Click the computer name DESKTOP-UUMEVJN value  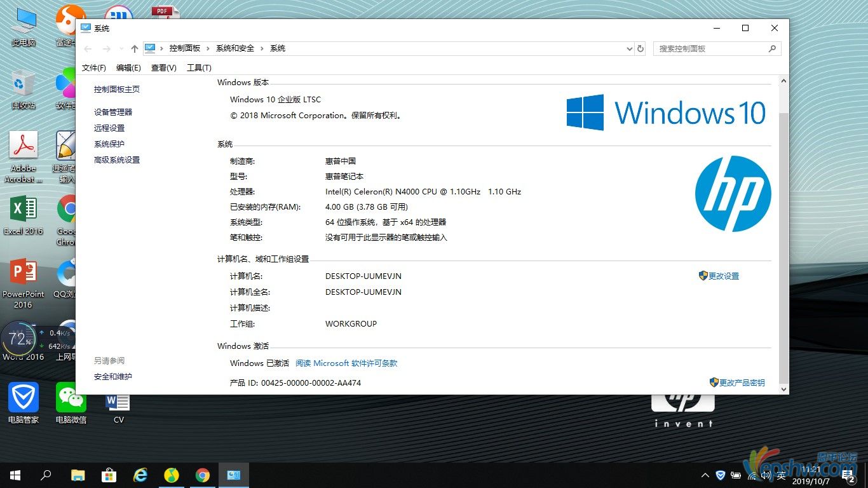pos(363,276)
